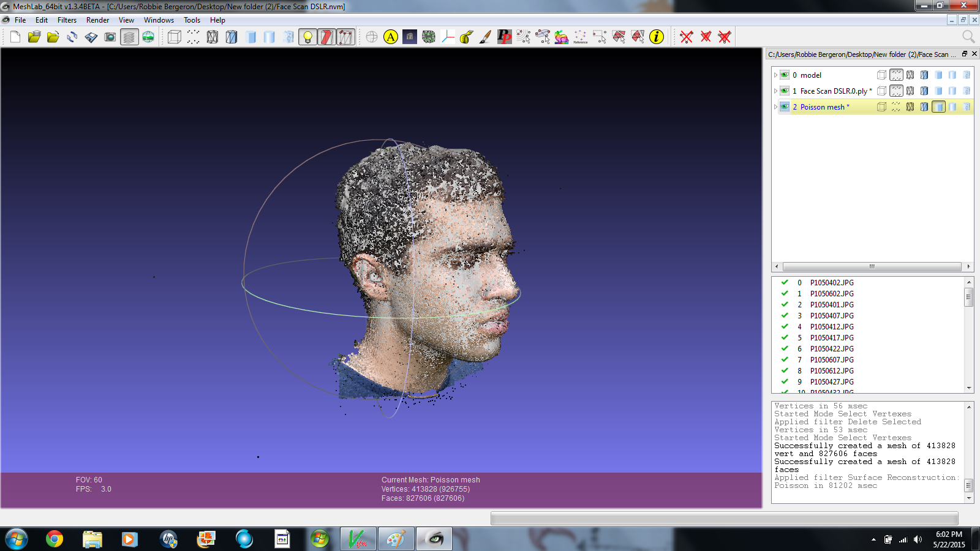Screen dimensions: 980x551
Task: Show the raster globe view icon
Action: pyautogui.click(x=148, y=37)
